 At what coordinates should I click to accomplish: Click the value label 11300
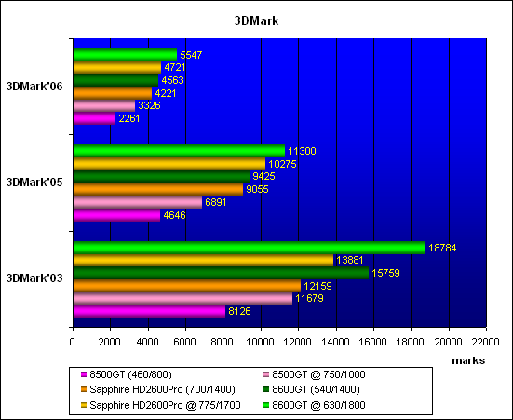[302, 151]
